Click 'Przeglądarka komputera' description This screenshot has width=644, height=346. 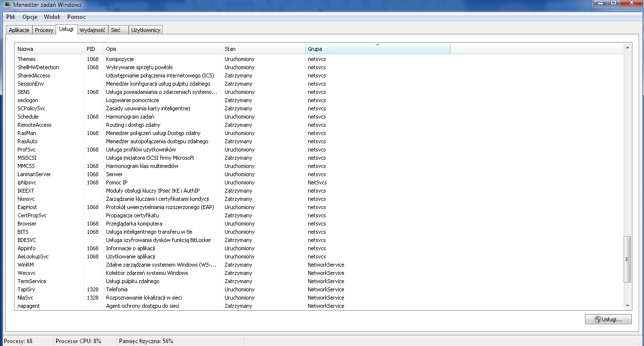(x=134, y=224)
